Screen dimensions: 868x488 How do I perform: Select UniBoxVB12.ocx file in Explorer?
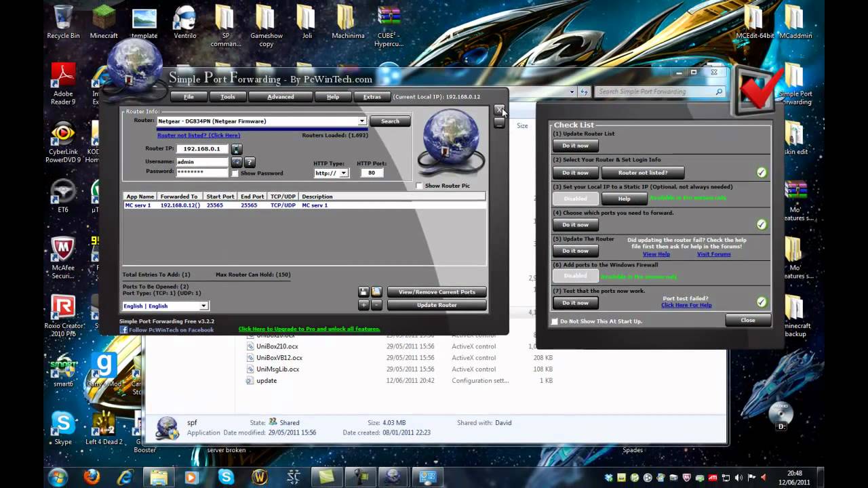point(279,358)
